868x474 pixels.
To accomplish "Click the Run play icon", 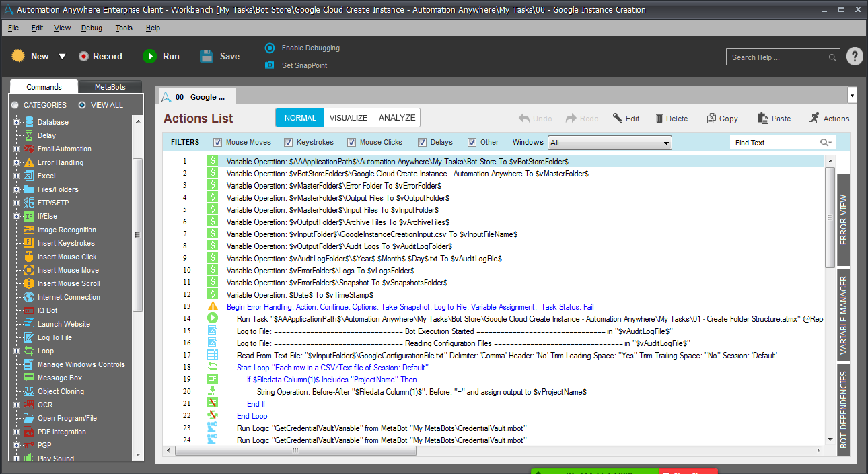I will pyautogui.click(x=149, y=57).
